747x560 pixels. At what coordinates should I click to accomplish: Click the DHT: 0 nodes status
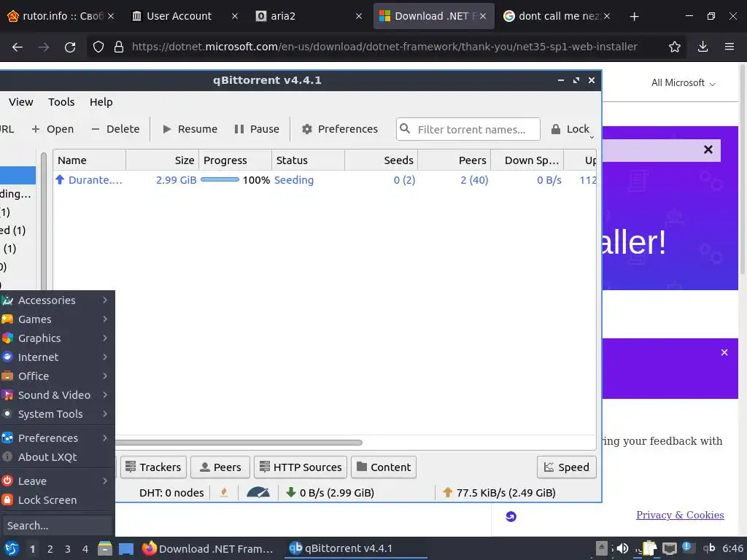pyautogui.click(x=171, y=493)
